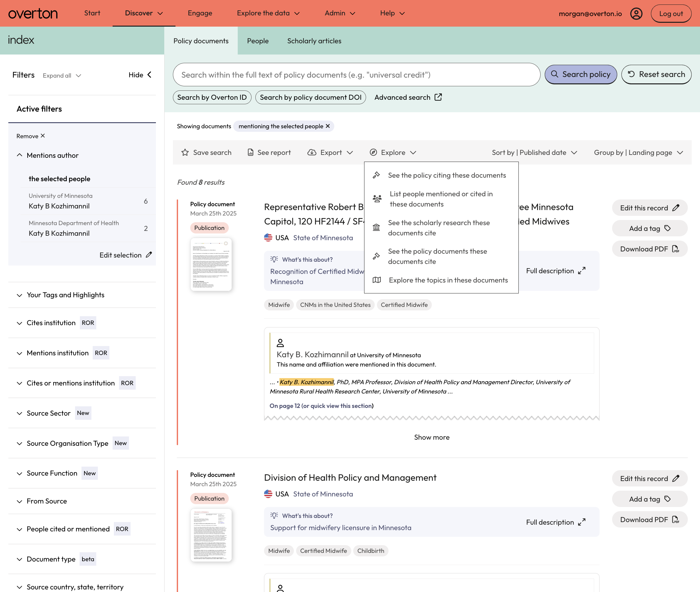Image resolution: width=700 pixels, height=592 pixels.
Task: Click the Export cloud download icon
Action: tap(312, 152)
